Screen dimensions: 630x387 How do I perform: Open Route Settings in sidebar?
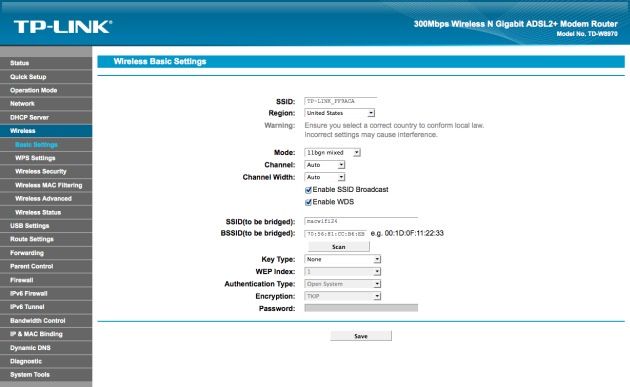click(46, 239)
